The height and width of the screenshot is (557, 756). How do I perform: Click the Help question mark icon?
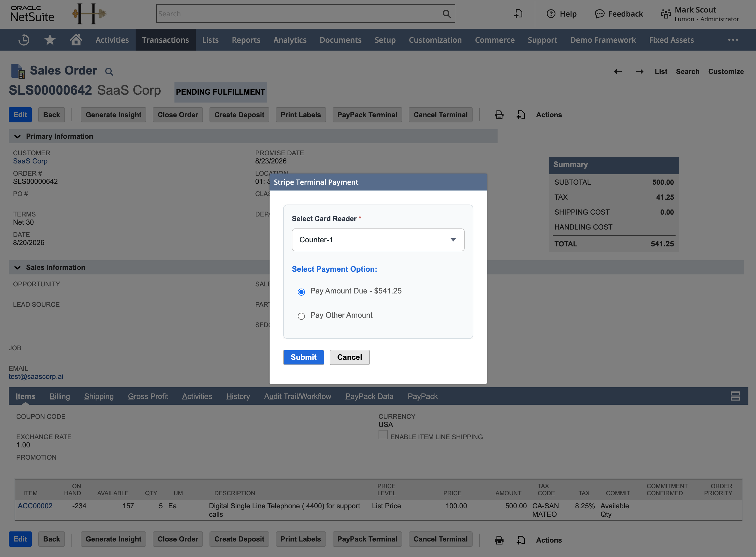click(551, 14)
